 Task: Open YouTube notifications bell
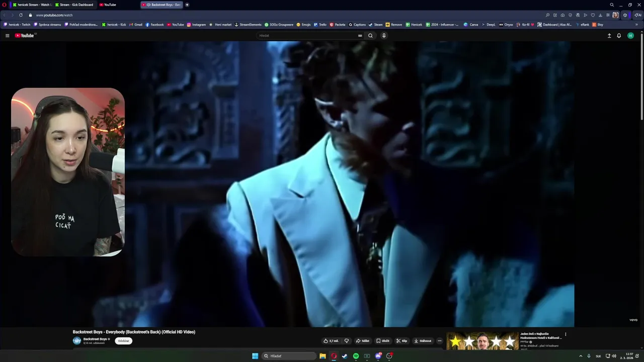coord(619,36)
